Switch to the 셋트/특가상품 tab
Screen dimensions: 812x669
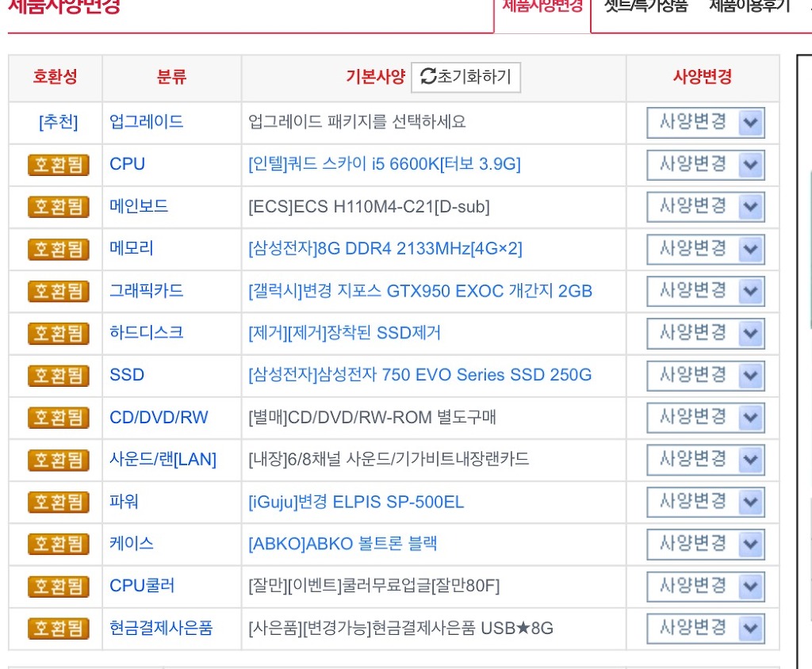point(645,6)
